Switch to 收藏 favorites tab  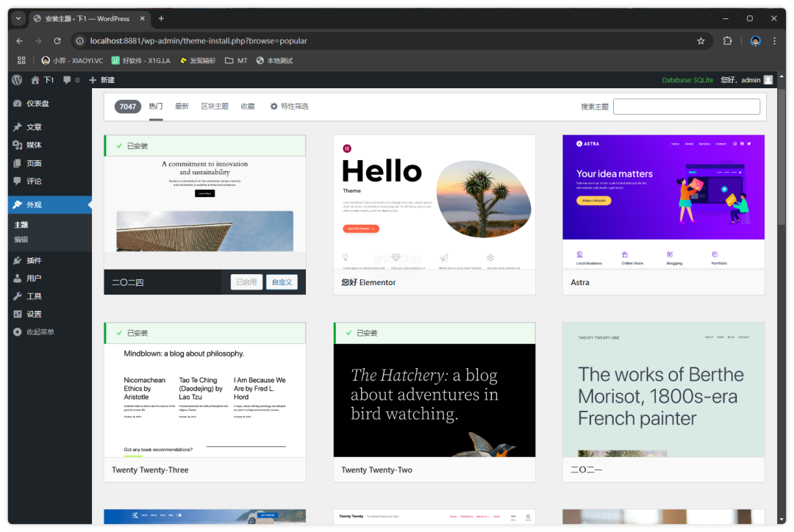[248, 107]
